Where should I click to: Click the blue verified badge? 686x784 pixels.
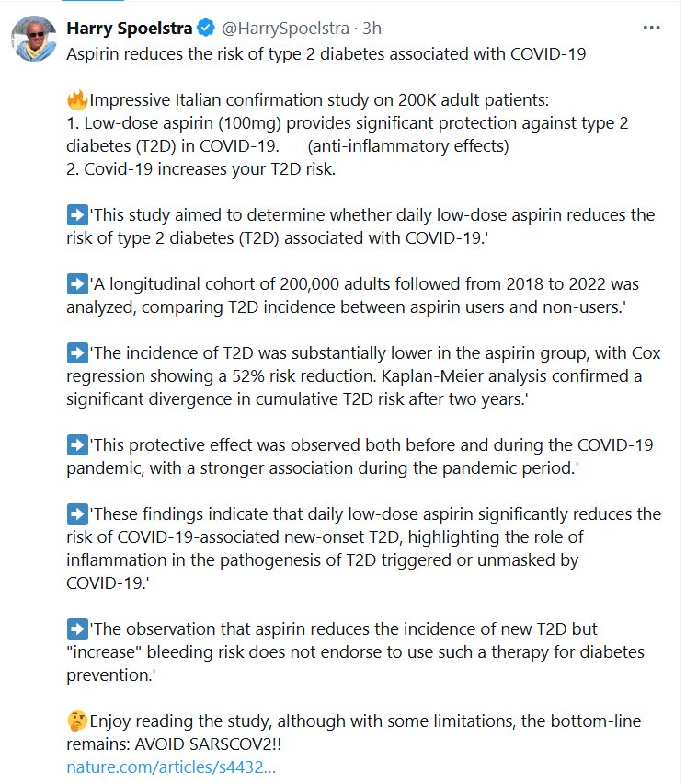pyautogui.click(x=207, y=29)
